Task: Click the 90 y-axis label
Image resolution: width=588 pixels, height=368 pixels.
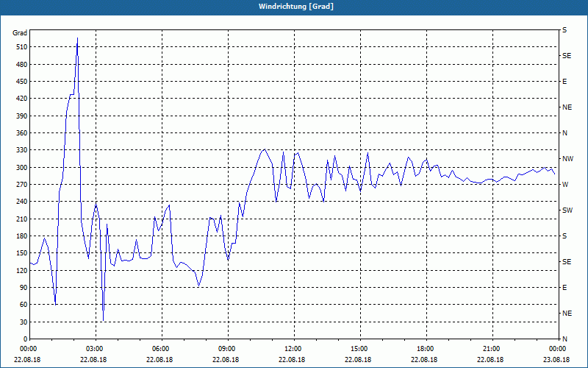Action: click(24, 288)
